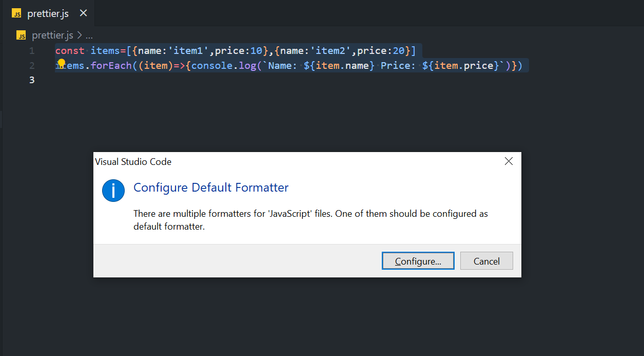This screenshot has width=644, height=356.
Task: Click the JS file icon on the tab
Action: [16, 13]
